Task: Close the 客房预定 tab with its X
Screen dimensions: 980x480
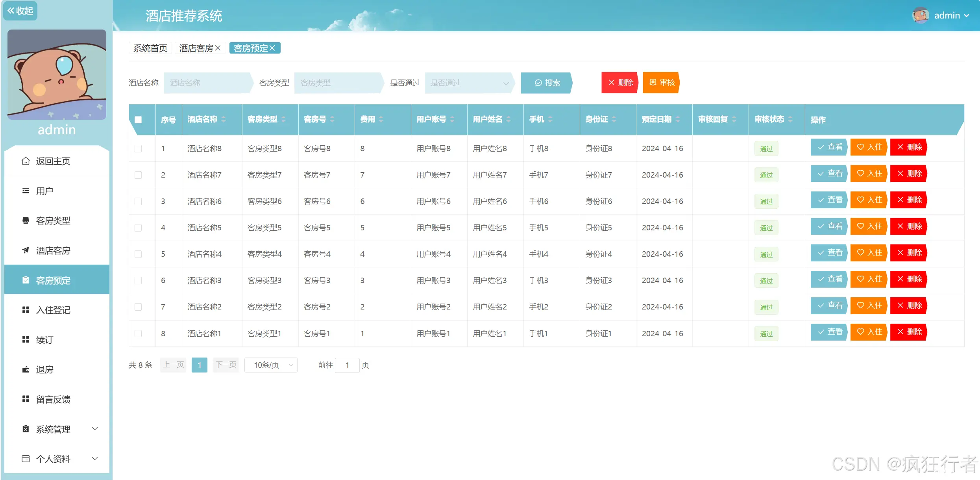Action: pos(272,48)
